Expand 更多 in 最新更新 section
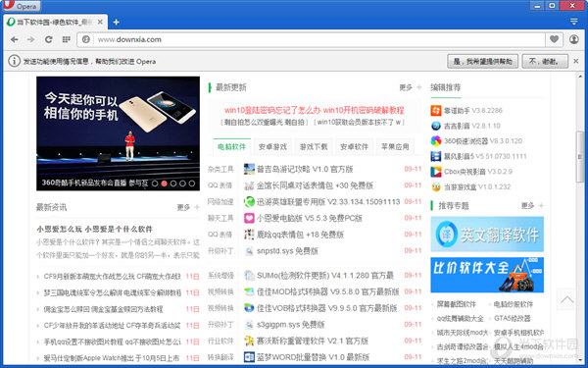The width and height of the screenshot is (588, 368). point(411,87)
